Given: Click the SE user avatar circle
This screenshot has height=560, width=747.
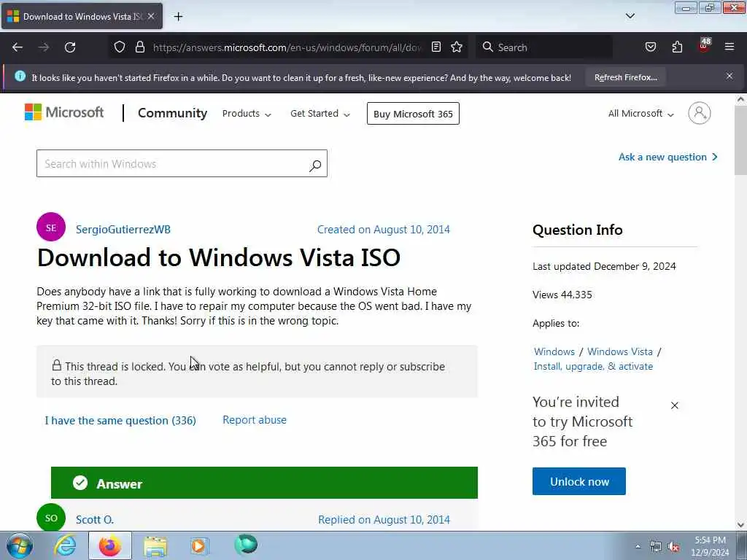Looking at the screenshot, I should pos(51,227).
